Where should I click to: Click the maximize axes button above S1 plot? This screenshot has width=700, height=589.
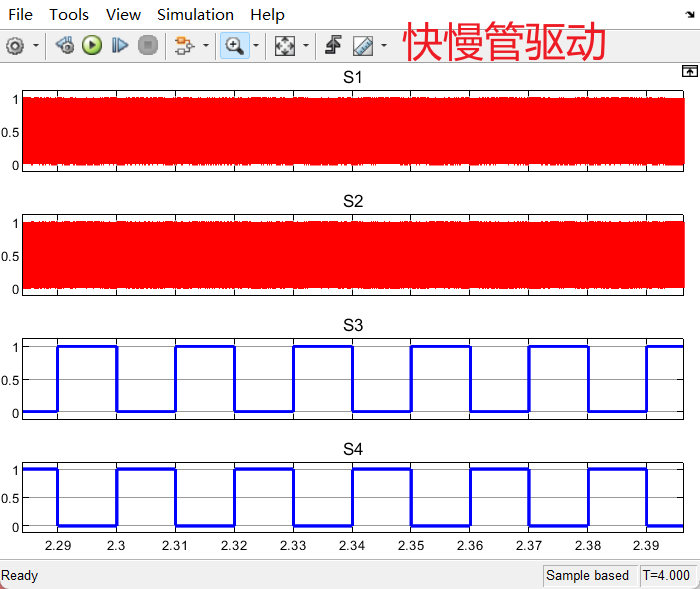click(x=688, y=71)
